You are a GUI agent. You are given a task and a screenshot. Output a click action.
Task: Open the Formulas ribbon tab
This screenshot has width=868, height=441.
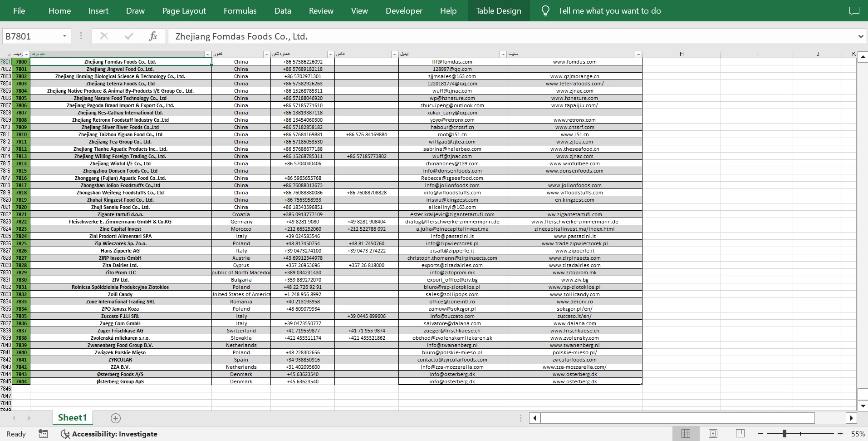point(240,11)
